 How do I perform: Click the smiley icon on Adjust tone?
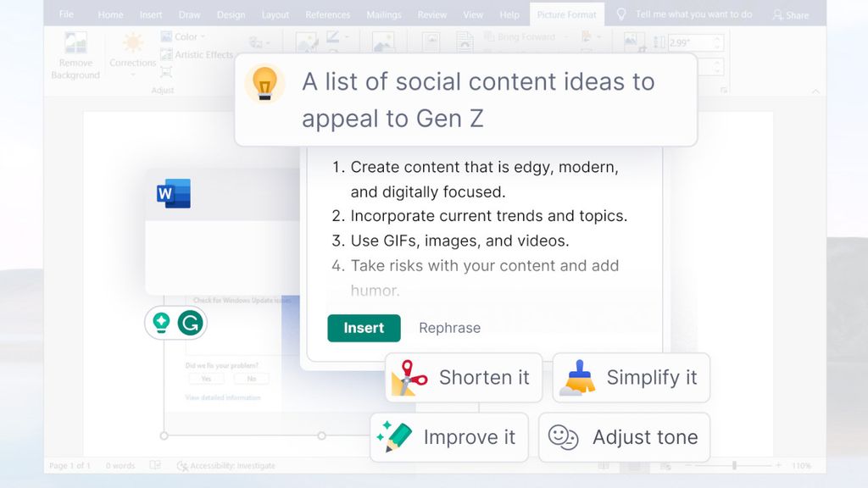click(x=563, y=437)
